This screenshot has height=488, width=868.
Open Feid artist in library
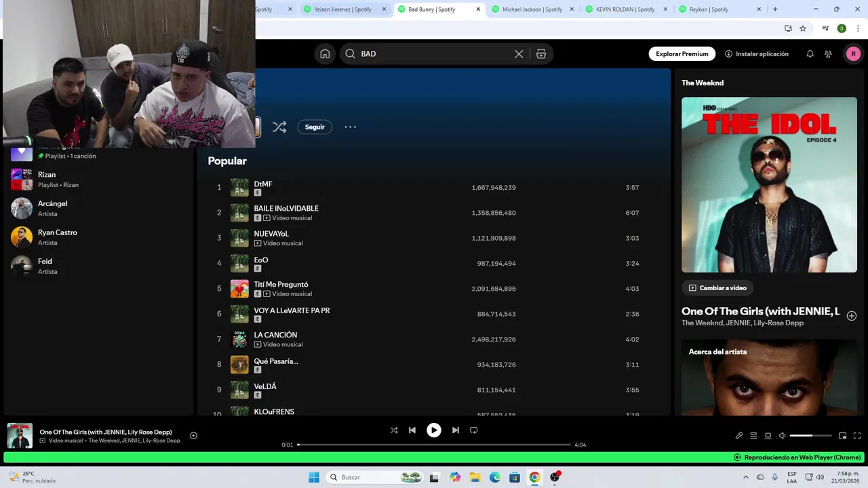[98, 266]
